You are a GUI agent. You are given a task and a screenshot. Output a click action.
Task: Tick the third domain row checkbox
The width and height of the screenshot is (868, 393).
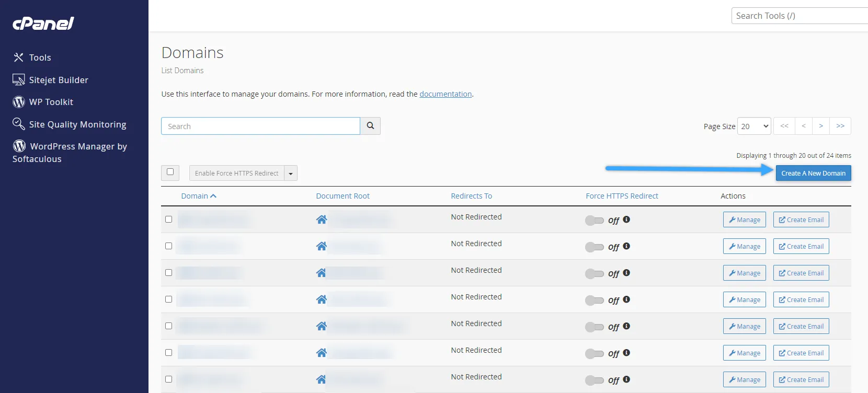click(168, 273)
